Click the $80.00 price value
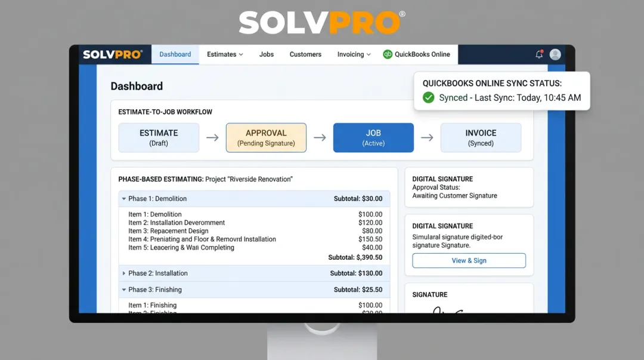The height and width of the screenshot is (360, 644). [x=372, y=231]
